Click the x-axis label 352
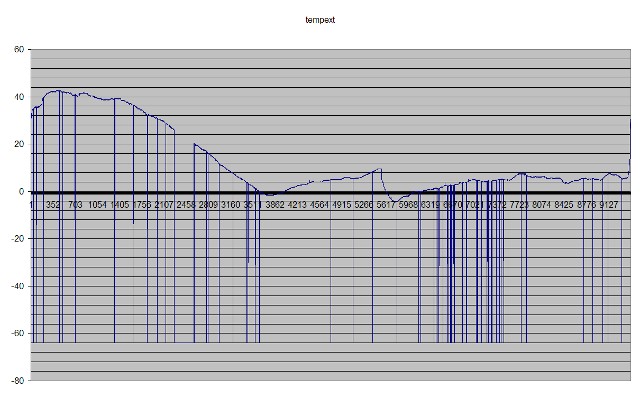This screenshot has height=398, width=640. 53,205
